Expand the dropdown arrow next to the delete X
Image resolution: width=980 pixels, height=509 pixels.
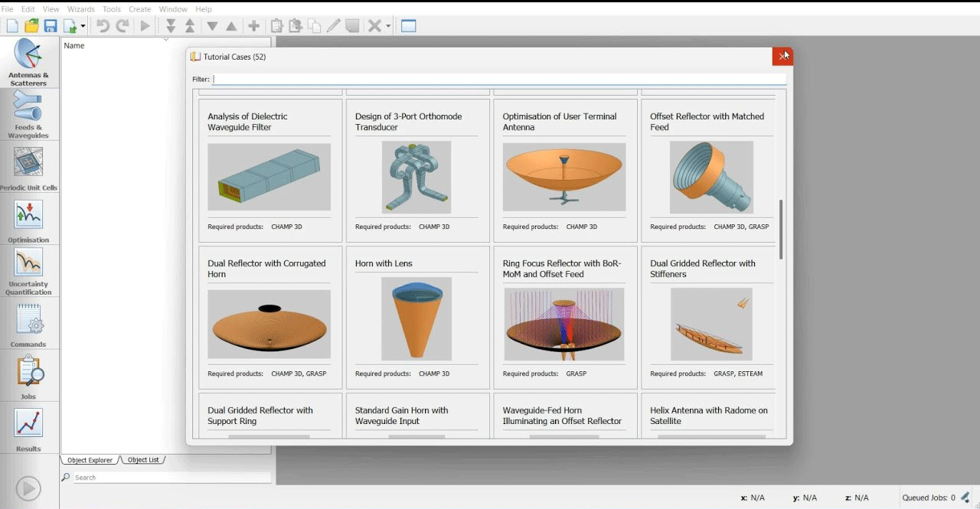click(x=388, y=27)
